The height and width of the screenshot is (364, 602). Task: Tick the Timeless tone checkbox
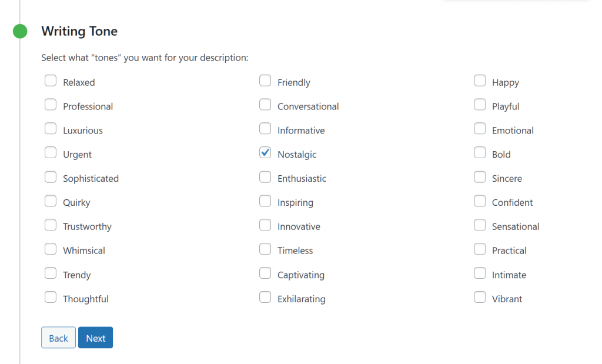[x=265, y=249]
